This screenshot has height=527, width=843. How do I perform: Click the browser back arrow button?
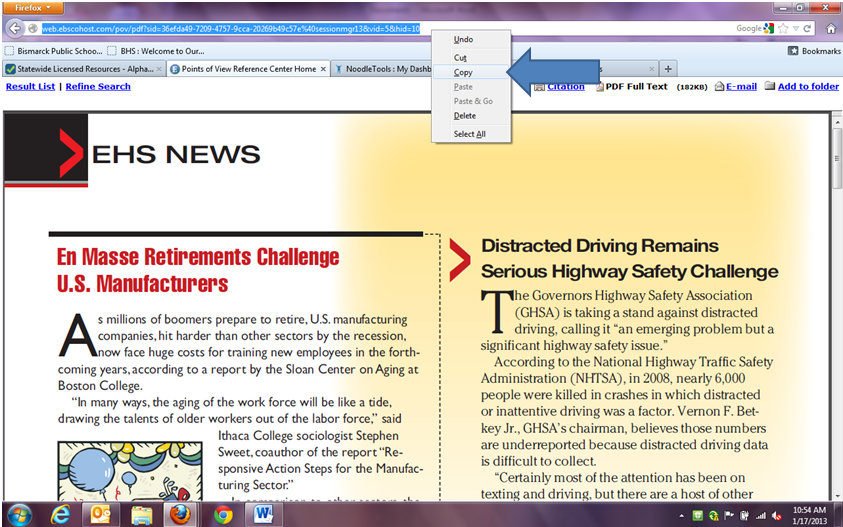(15, 28)
